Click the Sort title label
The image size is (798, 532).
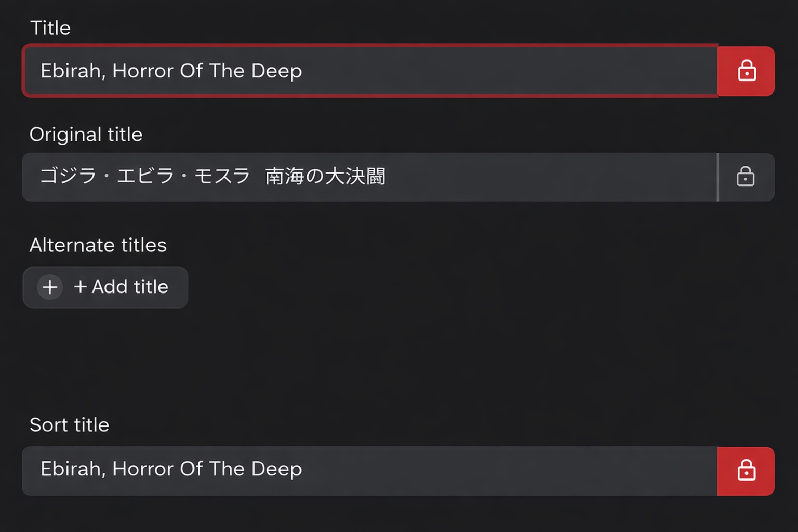point(69,425)
